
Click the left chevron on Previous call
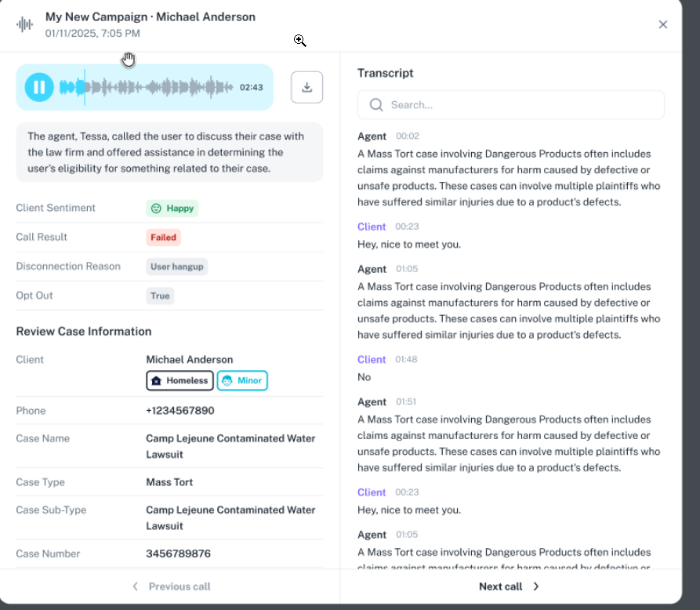coord(135,586)
